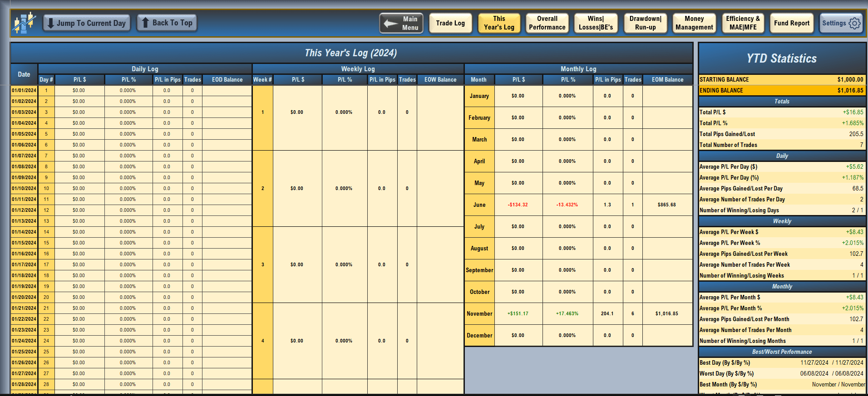Image resolution: width=868 pixels, height=396 pixels.
Task: Switch to Wins|Losses|BE's view
Action: coord(596,23)
